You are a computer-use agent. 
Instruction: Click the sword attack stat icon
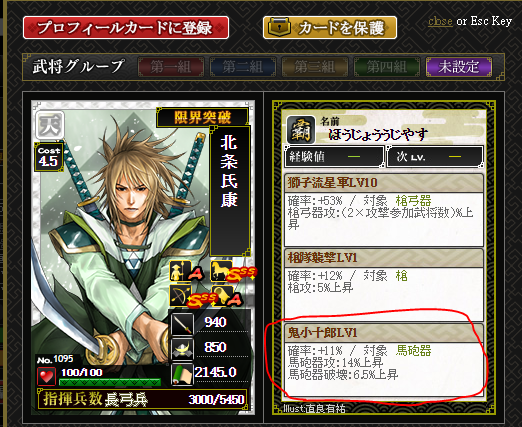pyautogui.click(x=182, y=324)
